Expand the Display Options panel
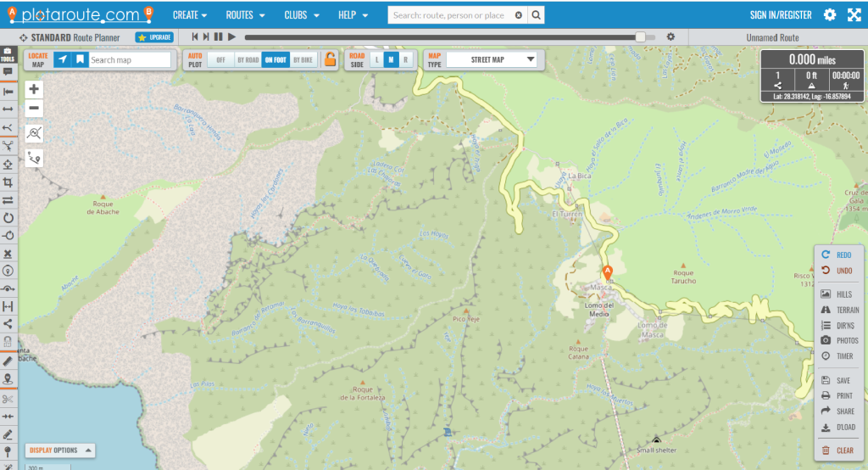 pos(58,450)
